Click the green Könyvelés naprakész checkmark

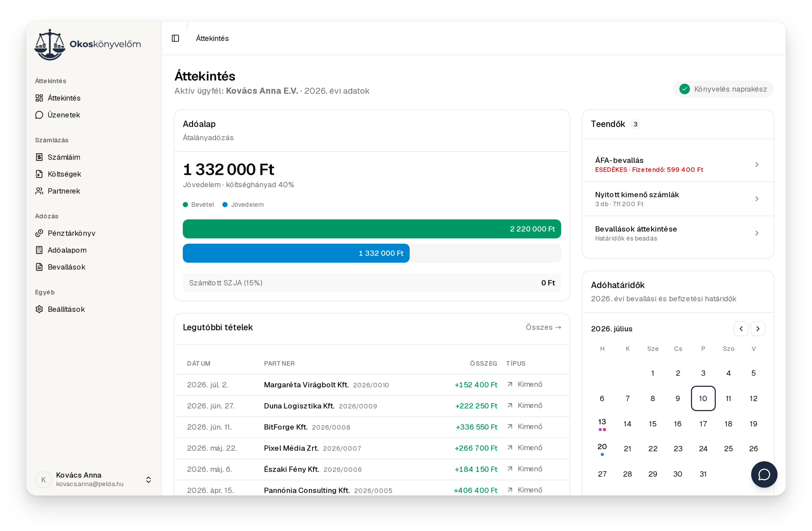click(684, 89)
